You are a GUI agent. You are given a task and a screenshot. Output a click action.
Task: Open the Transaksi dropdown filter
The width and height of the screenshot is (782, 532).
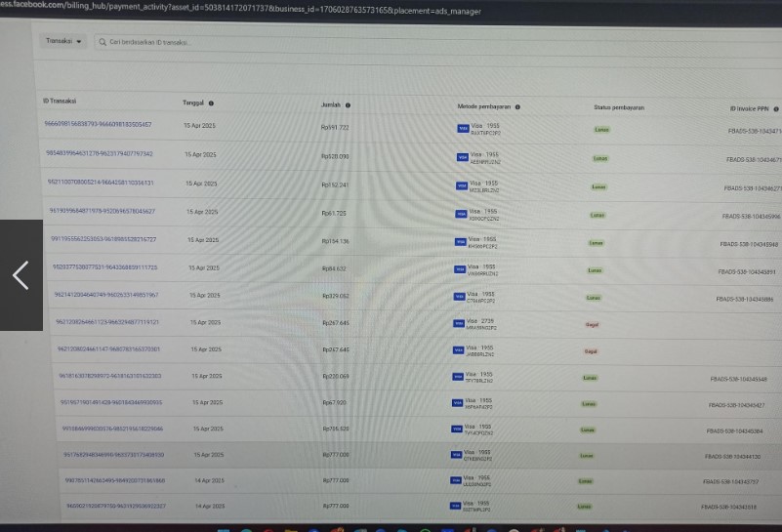pos(64,41)
